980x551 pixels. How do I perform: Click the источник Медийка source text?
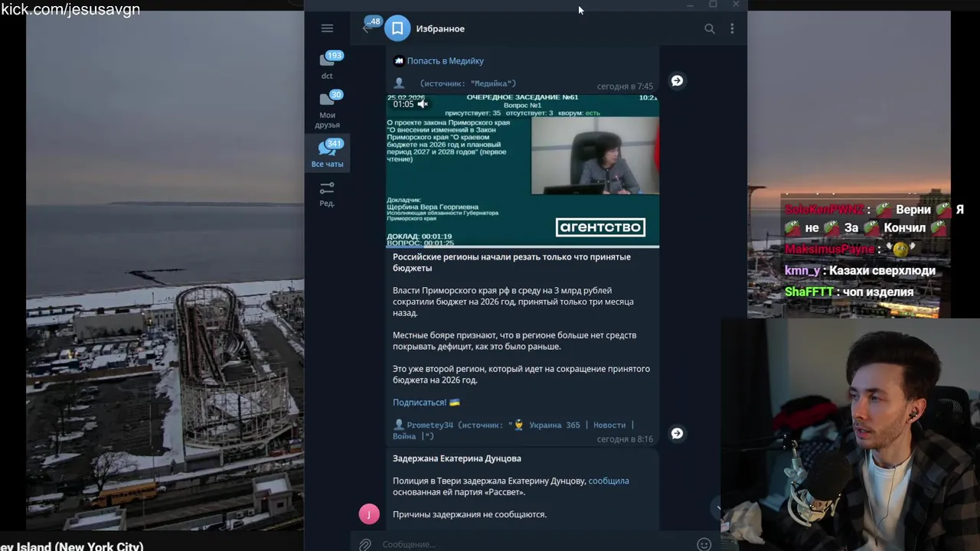tap(468, 83)
